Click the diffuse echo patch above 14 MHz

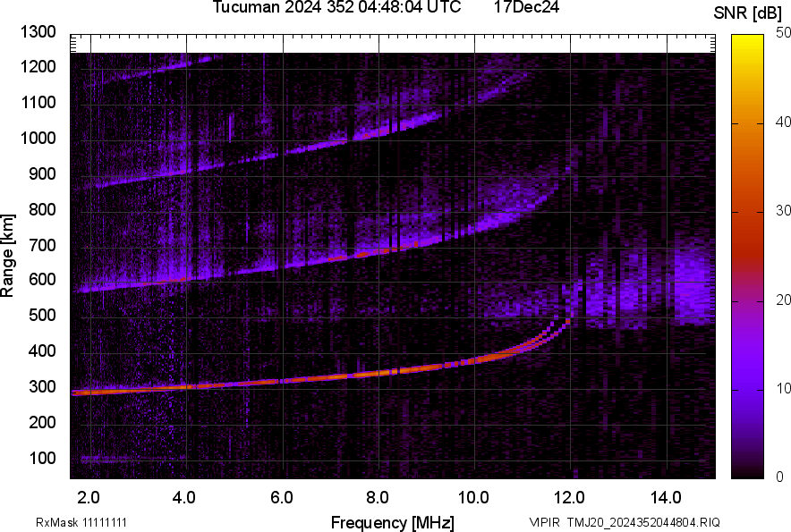(x=693, y=286)
